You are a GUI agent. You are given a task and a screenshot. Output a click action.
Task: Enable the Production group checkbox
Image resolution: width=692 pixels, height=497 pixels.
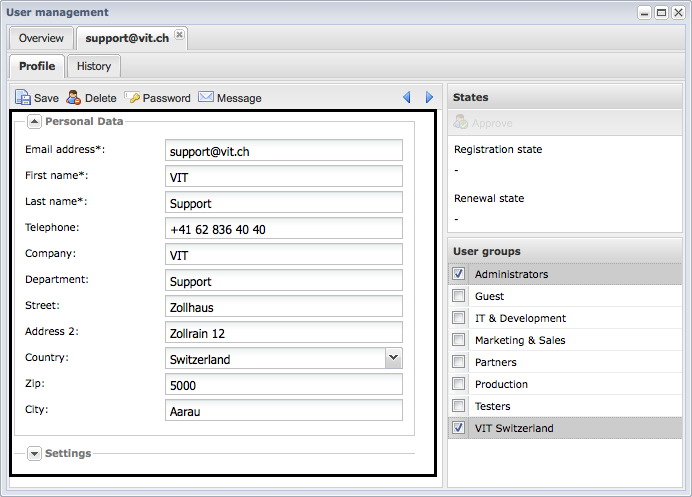click(459, 384)
